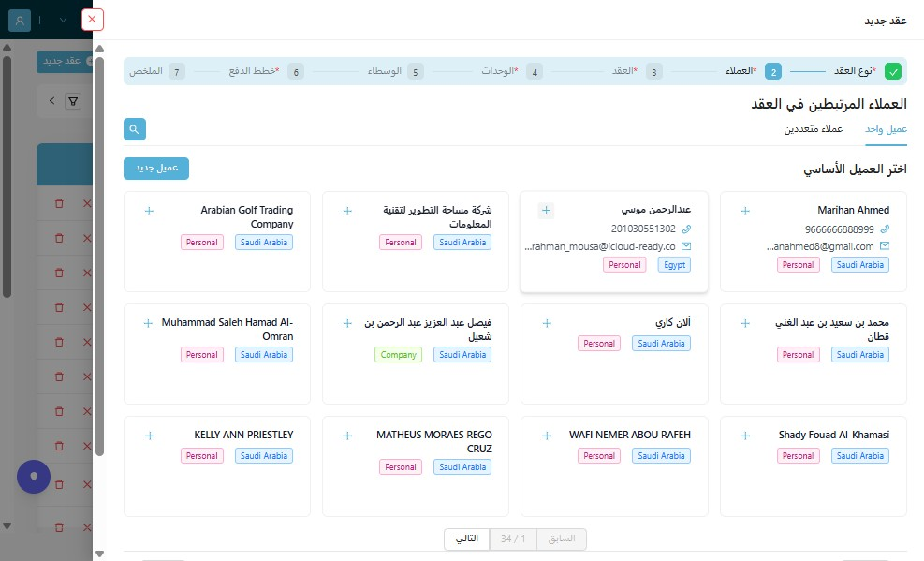Add client ألان كاري with plus icon

547,323
